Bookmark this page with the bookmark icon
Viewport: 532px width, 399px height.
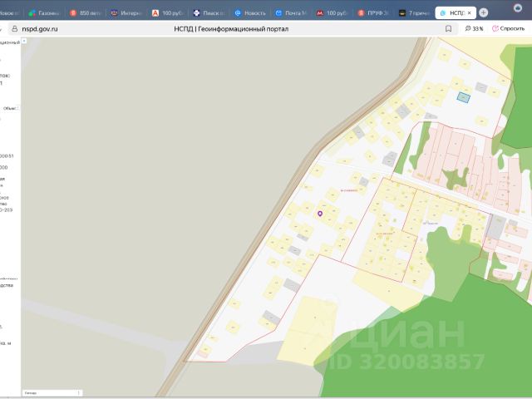pos(448,29)
